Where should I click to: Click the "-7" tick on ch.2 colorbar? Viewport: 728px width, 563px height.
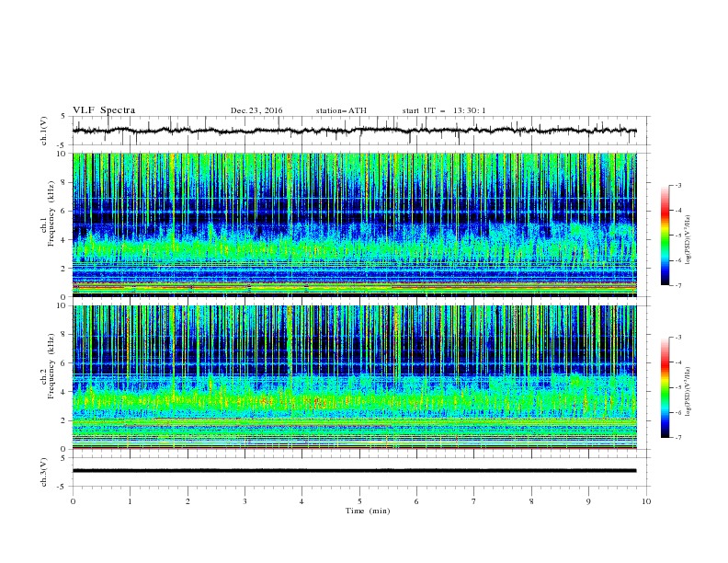click(677, 437)
